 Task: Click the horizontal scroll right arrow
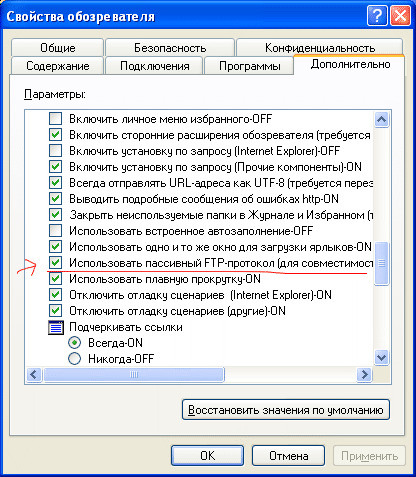click(364, 374)
